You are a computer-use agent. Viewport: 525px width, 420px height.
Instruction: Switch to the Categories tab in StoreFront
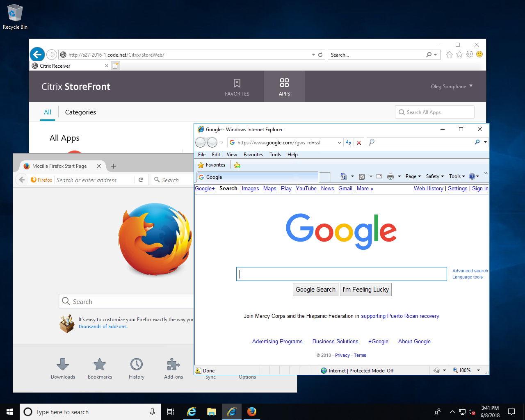click(x=80, y=112)
